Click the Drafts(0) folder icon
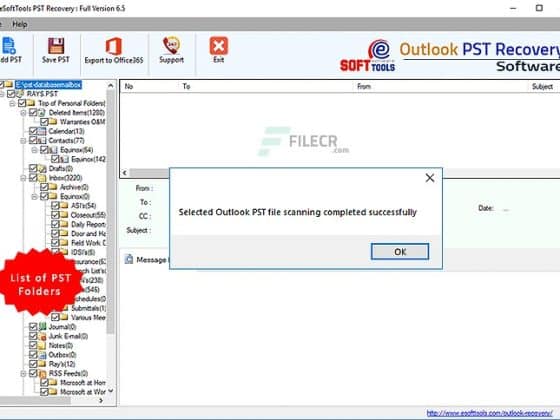560x420 pixels. click(x=42, y=168)
